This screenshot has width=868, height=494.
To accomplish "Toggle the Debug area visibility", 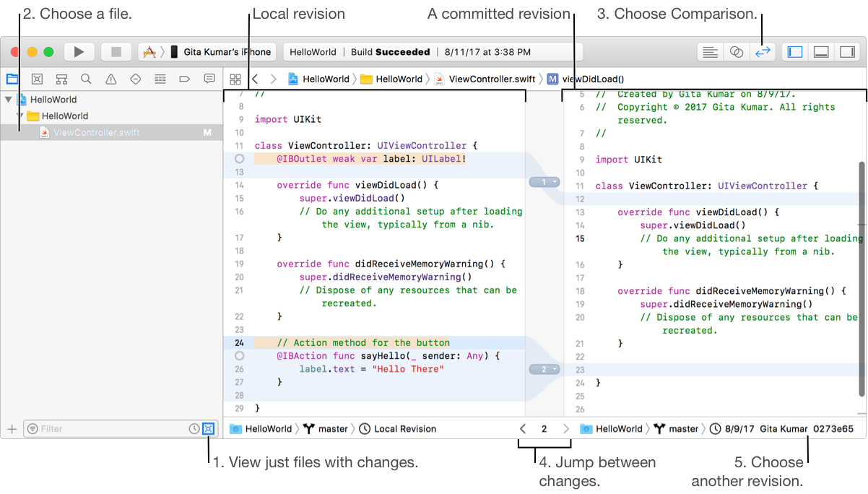I will pos(820,52).
